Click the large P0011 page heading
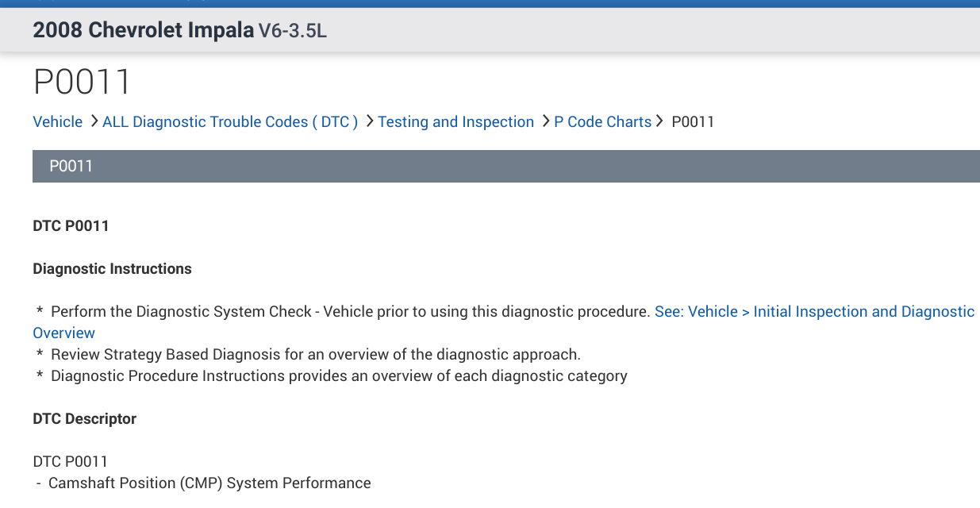 coord(82,82)
